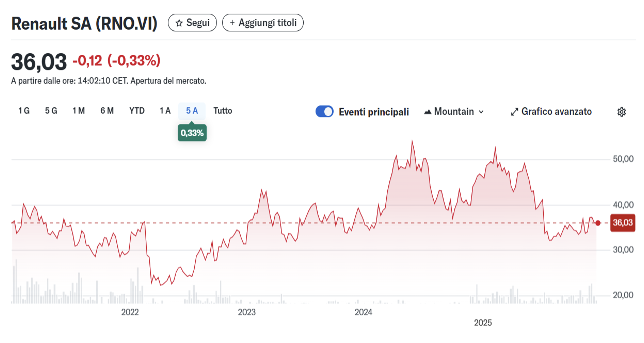Click the red current price dot on chart
This screenshot has height=343, width=644.
coord(598,223)
